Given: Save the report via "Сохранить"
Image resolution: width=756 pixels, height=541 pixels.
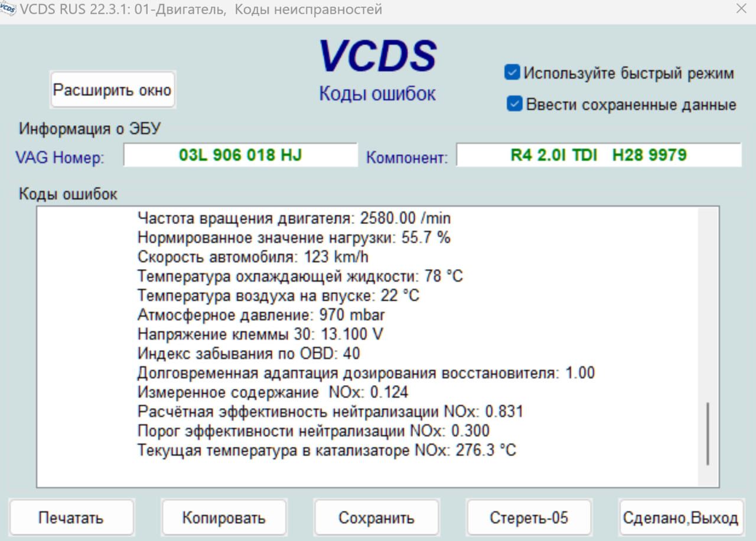Looking at the screenshot, I should tap(376, 518).
